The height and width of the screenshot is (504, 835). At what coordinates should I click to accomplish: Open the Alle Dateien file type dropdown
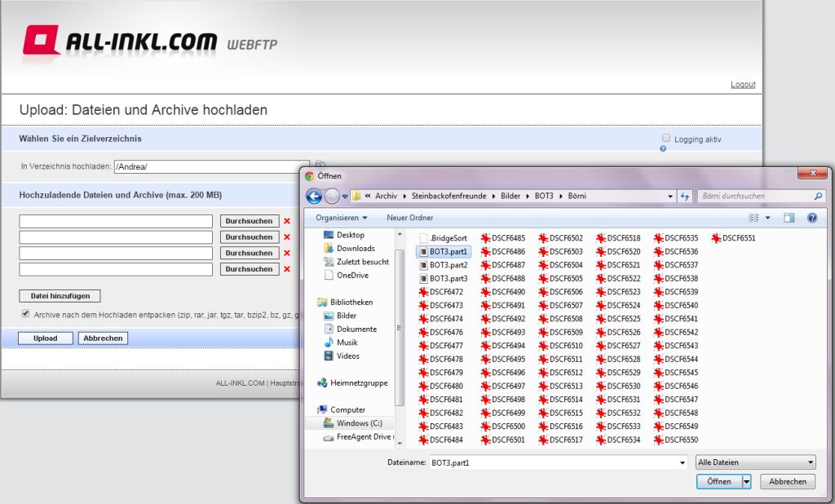[x=755, y=462]
